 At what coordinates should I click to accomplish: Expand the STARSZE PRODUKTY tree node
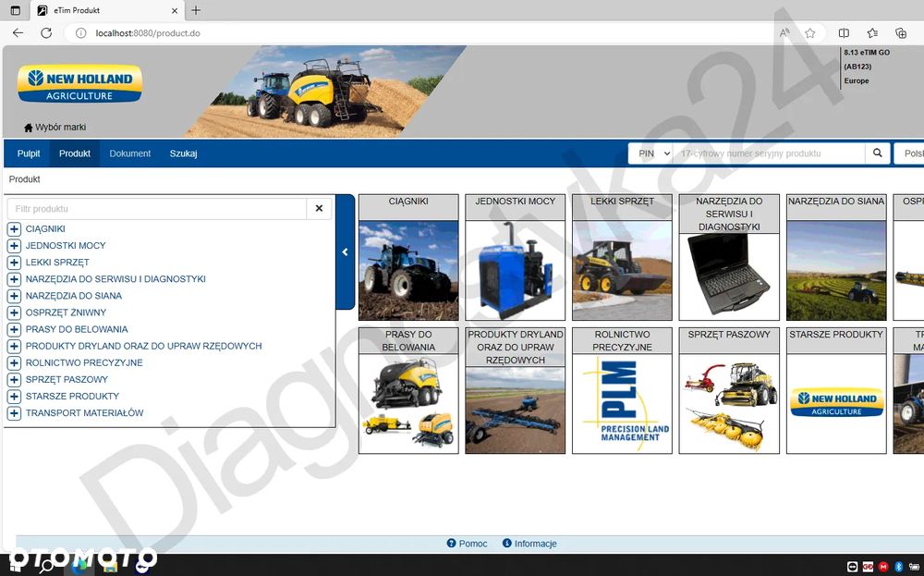coord(14,397)
